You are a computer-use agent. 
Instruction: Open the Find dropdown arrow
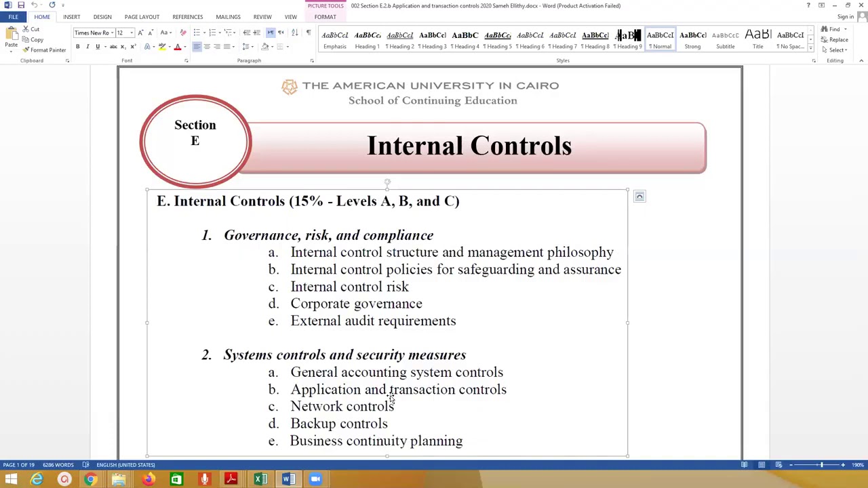click(x=845, y=29)
